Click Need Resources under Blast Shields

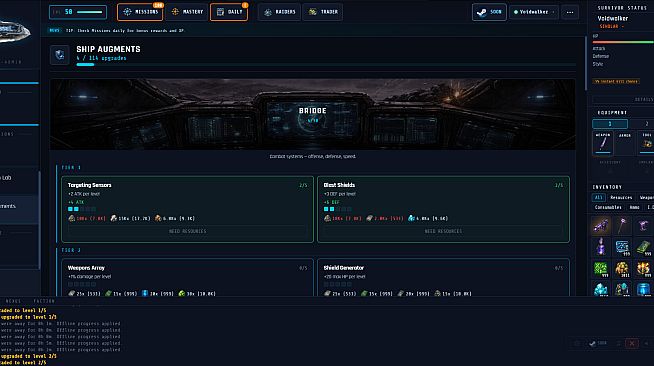click(443, 231)
